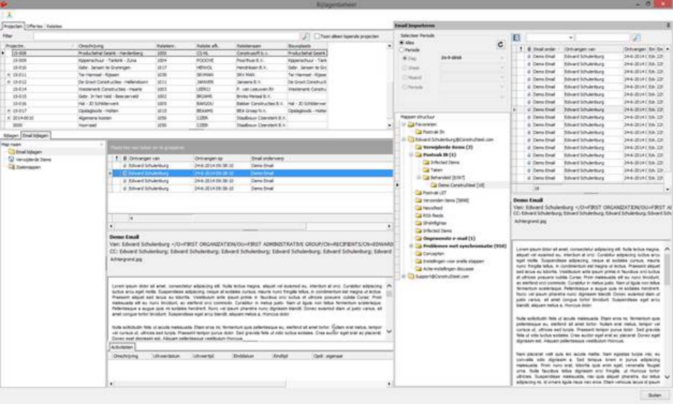
Task: Click the left email body vertical scrollbar
Action: pyautogui.click(x=389, y=308)
